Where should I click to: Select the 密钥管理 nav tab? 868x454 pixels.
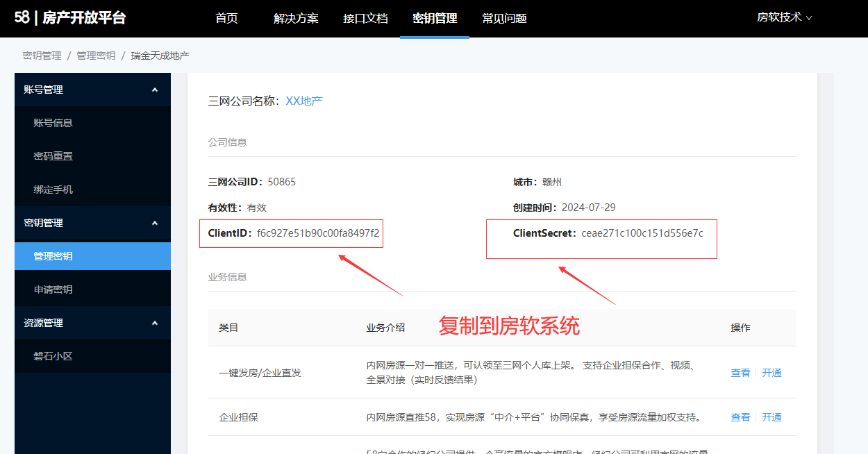click(x=435, y=19)
